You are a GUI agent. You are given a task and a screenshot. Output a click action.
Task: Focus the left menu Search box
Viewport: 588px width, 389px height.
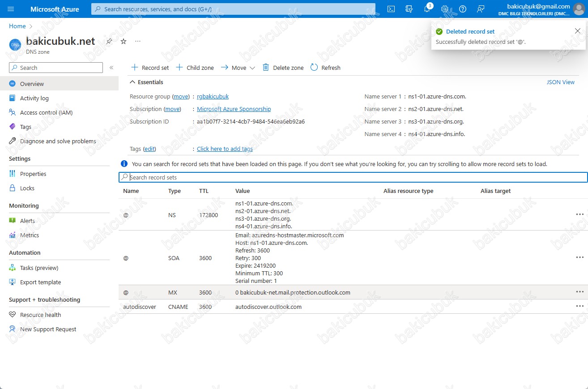click(x=56, y=68)
